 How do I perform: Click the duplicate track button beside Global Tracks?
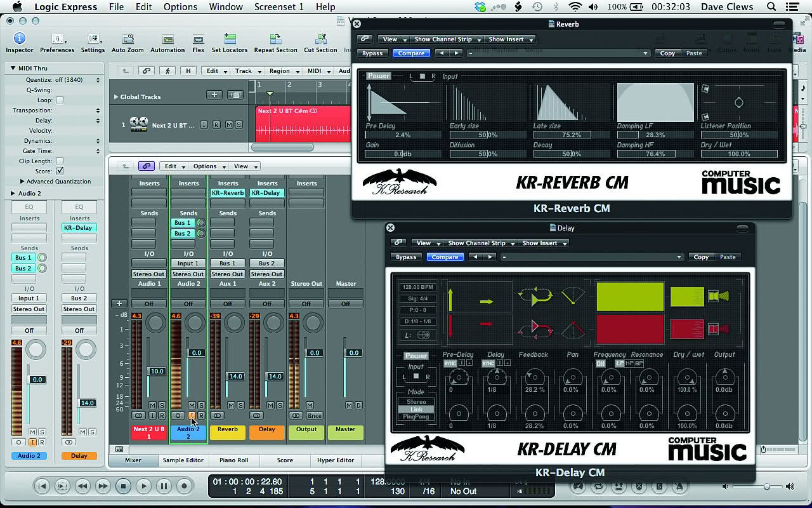pyautogui.click(x=235, y=95)
